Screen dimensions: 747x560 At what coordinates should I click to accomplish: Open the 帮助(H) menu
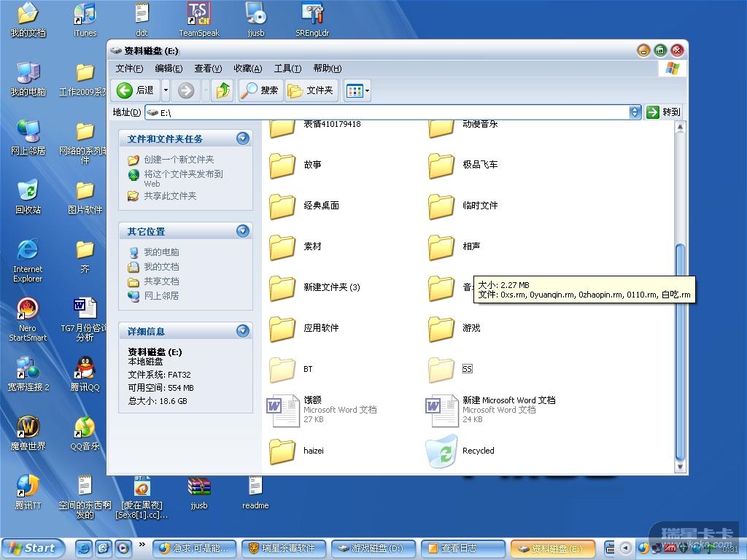coord(328,69)
